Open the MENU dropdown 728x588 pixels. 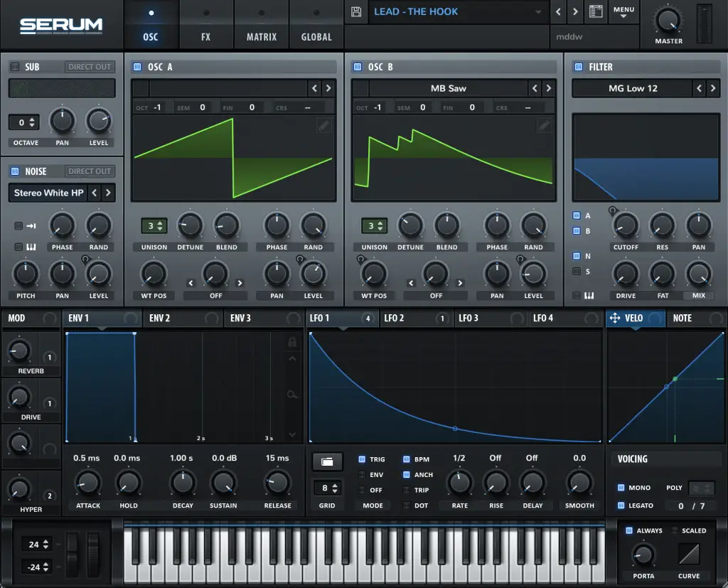point(623,11)
